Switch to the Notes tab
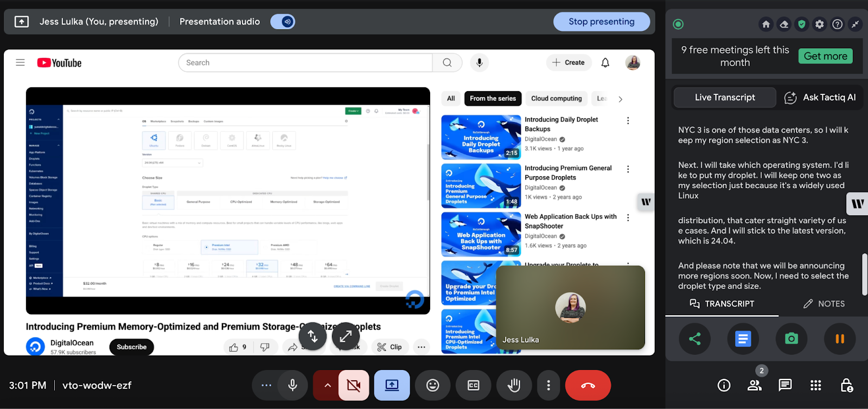868x409 pixels. pos(824,304)
